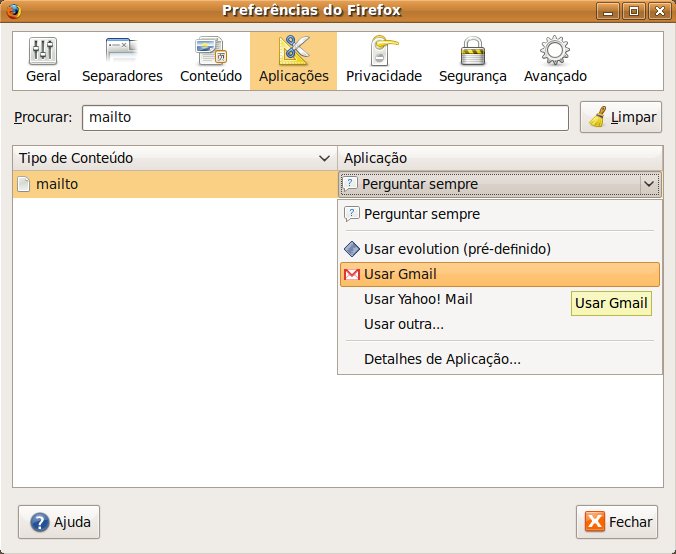Click the Aplicação column header
Viewport: 676px width, 554px height.
tap(500, 158)
